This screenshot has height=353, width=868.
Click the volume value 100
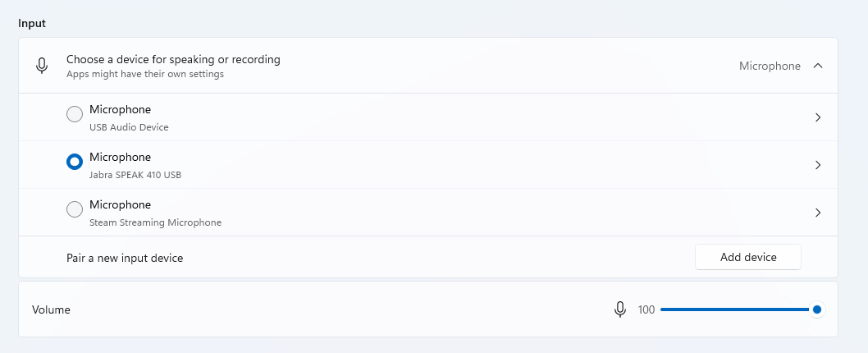[x=646, y=309]
